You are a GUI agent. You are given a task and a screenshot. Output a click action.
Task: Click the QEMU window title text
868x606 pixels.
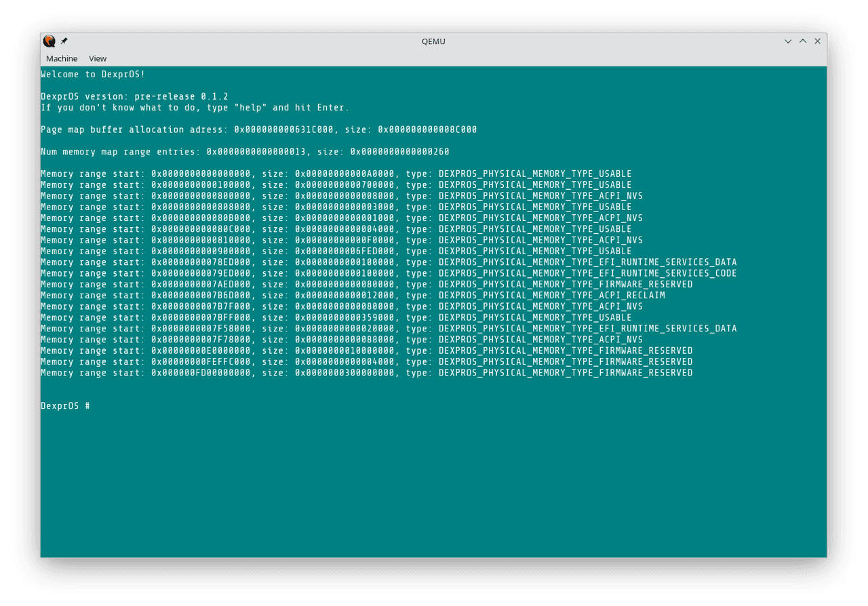pyautogui.click(x=433, y=41)
